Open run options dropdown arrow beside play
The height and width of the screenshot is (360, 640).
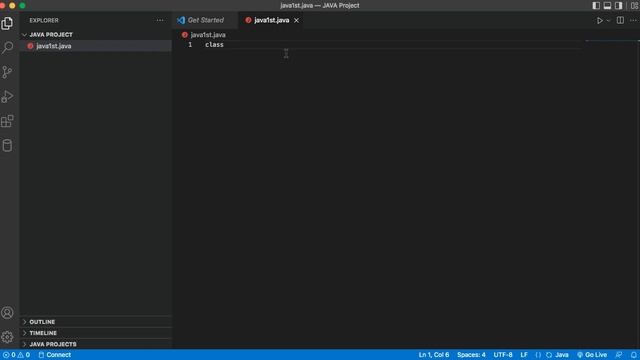pos(608,20)
